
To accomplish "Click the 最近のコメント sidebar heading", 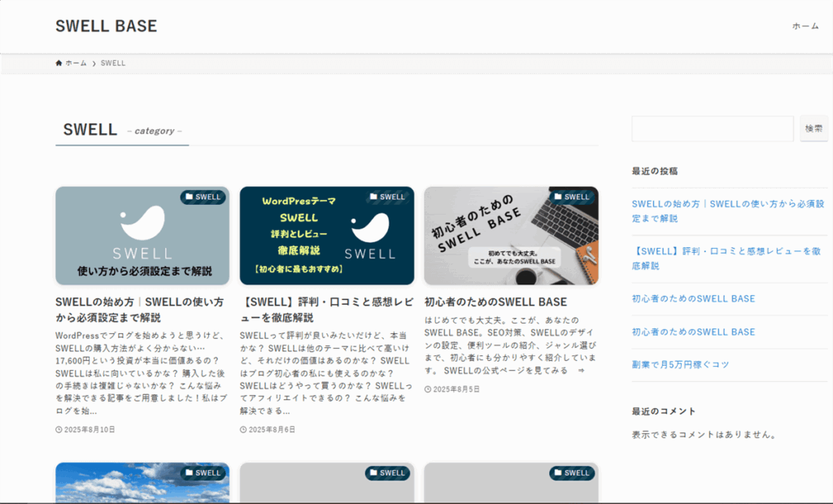I will tap(664, 411).
